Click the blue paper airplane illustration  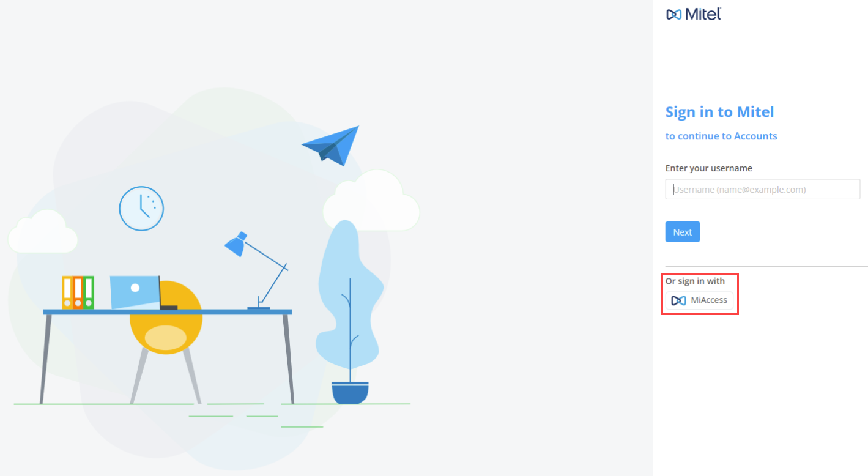coord(330,146)
